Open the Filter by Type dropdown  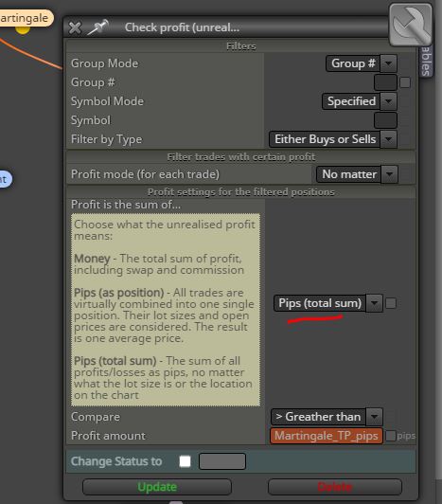[x=333, y=139]
